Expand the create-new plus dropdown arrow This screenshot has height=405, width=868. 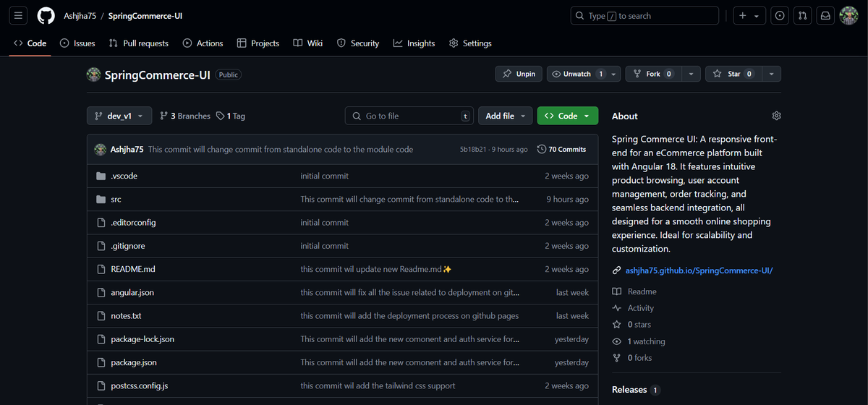click(x=757, y=16)
